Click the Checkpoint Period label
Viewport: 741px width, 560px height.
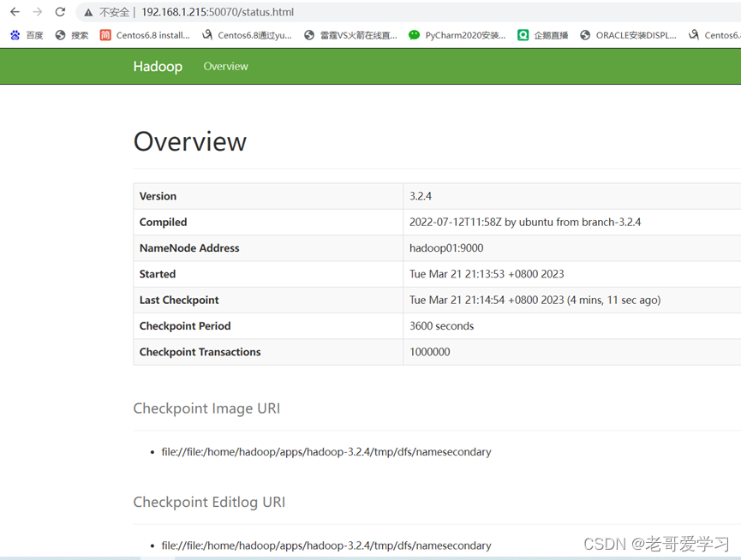point(185,325)
